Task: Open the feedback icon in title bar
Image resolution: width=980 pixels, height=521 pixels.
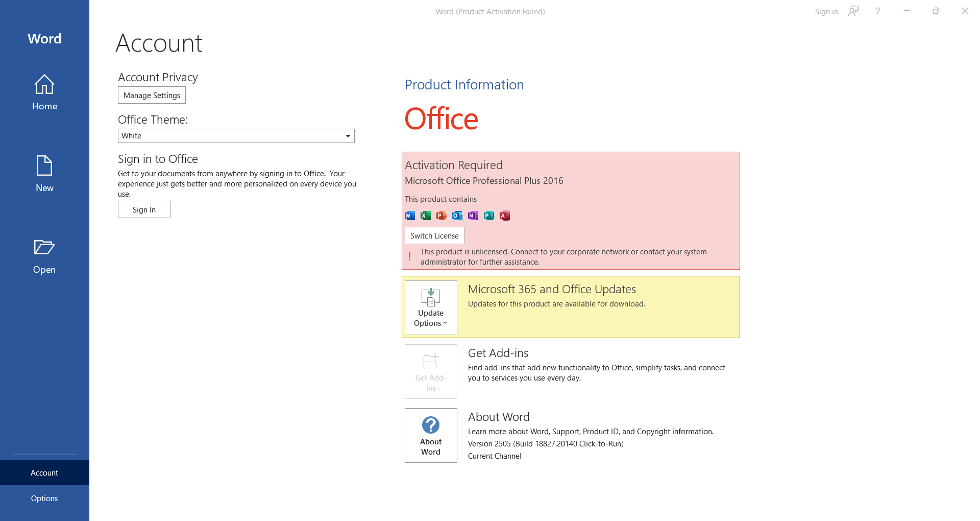Action: (x=853, y=11)
